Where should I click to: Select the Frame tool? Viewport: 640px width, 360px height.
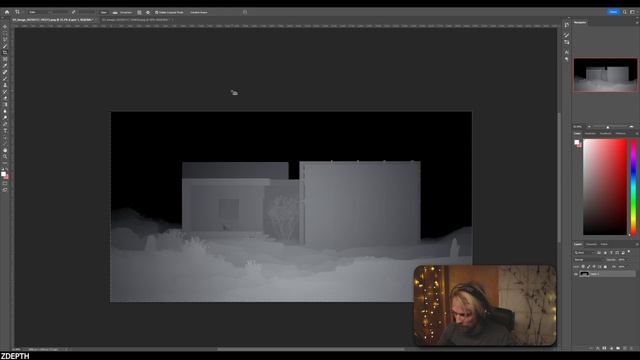[x=5, y=59]
